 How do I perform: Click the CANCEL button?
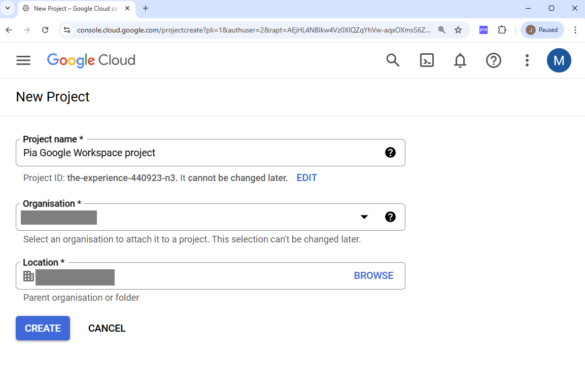[x=107, y=328]
